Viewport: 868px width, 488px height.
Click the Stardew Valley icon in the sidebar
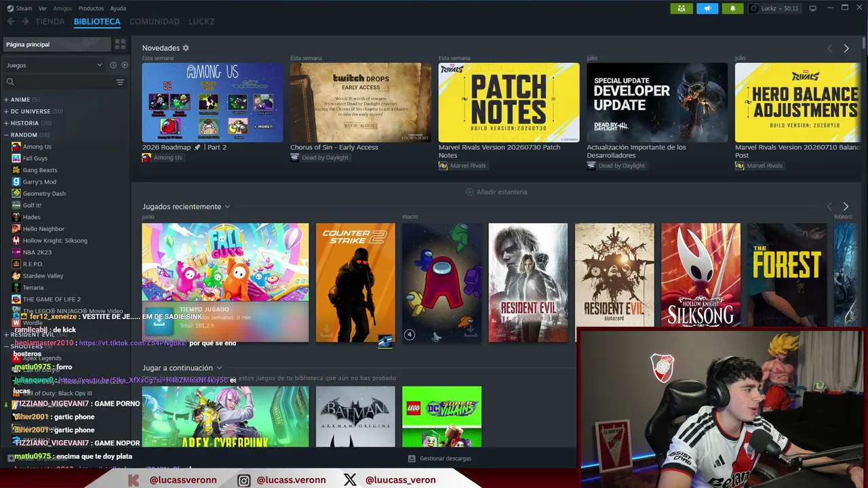pos(16,276)
